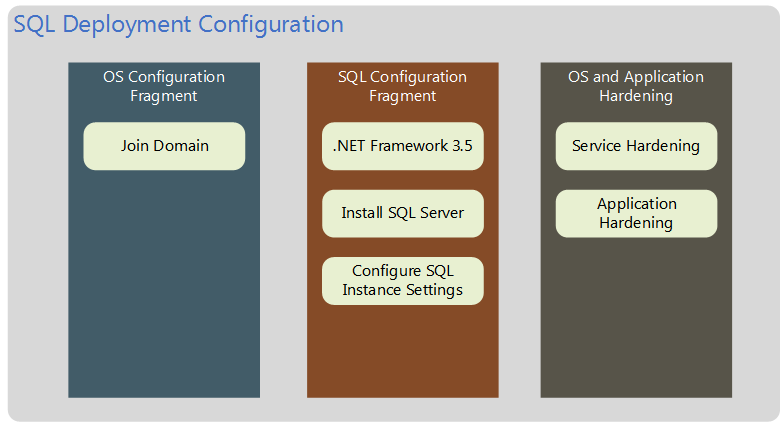The width and height of the screenshot is (781, 422).
Task: Select empty brown area below Configure SQL box
Action: (402, 350)
